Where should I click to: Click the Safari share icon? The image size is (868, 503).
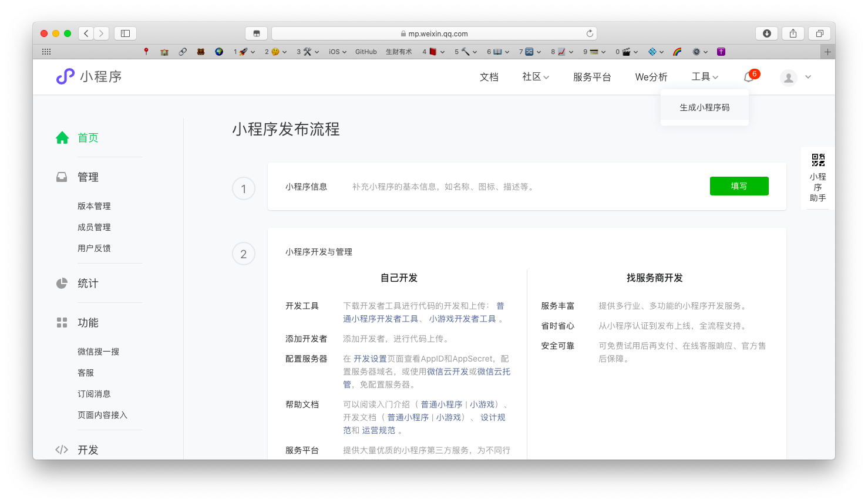click(793, 33)
